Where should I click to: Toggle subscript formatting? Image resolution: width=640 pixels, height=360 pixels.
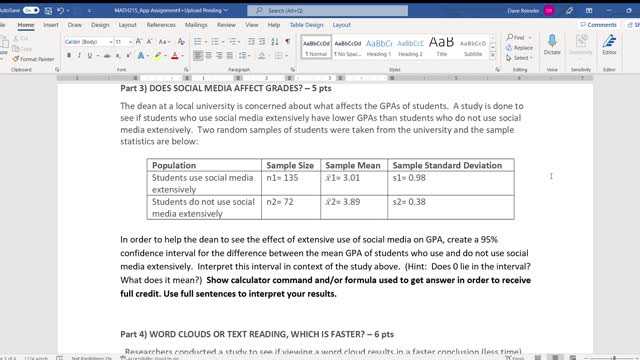point(118,56)
